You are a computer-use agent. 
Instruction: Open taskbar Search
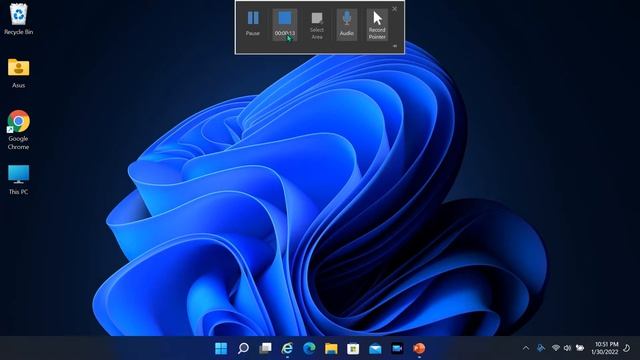(243, 348)
